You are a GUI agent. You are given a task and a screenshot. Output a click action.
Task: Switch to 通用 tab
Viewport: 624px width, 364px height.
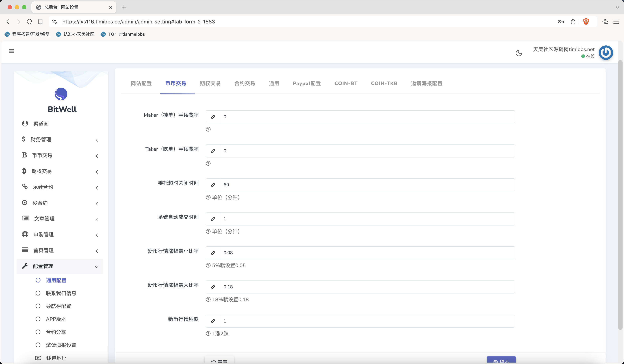274,84
